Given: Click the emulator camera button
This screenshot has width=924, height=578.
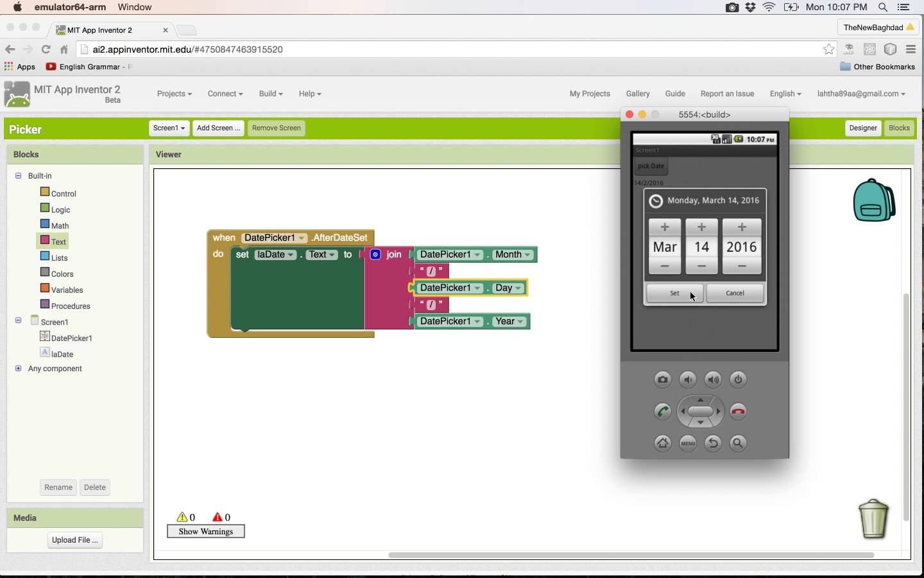Looking at the screenshot, I should [x=663, y=380].
